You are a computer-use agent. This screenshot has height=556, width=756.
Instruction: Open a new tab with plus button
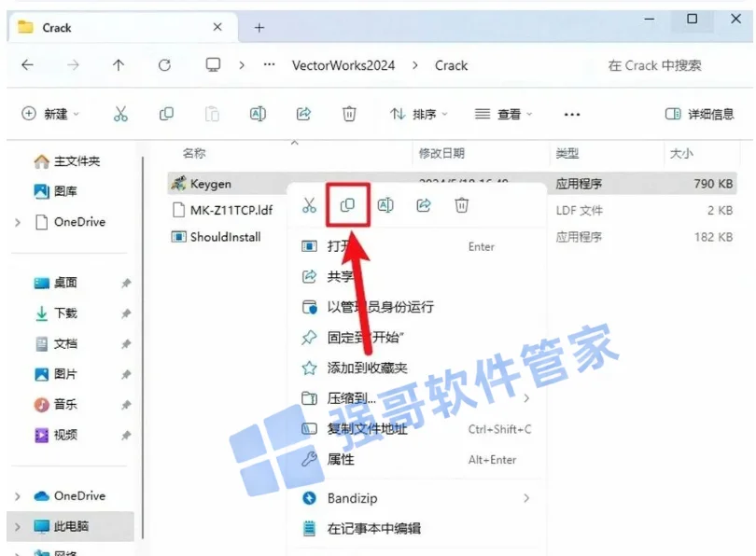click(x=259, y=27)
